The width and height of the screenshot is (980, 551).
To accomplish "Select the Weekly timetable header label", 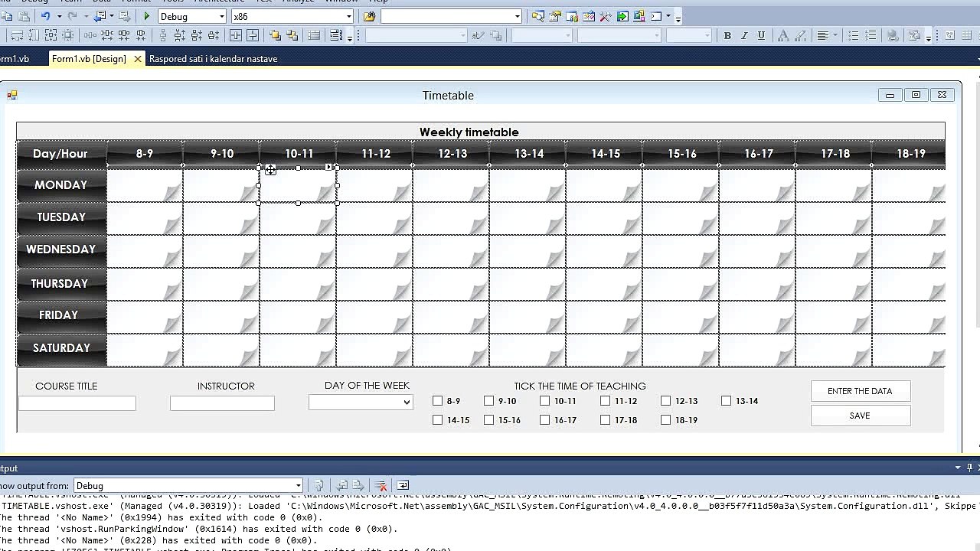I will pos(469,132).
